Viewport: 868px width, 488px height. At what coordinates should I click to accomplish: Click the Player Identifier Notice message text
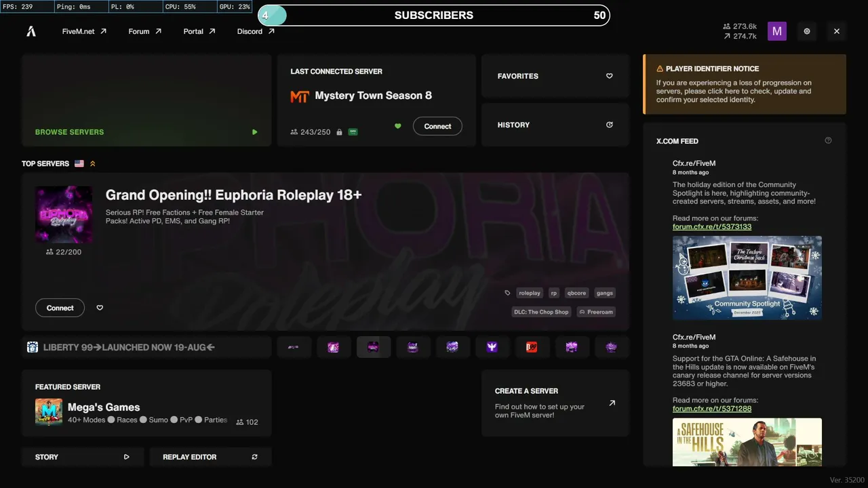pyautogui.click(x=734, y=91)
